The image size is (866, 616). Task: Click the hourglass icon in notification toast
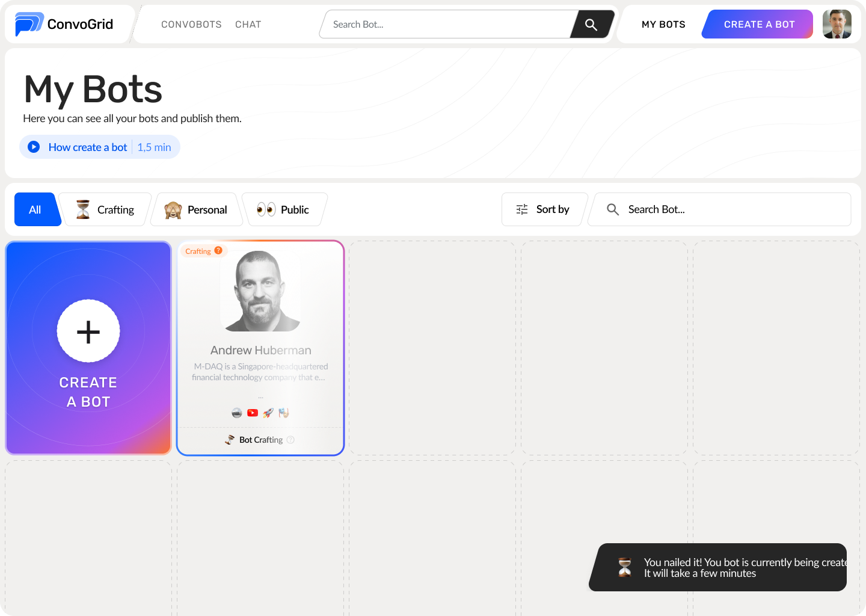(x=625, y=567)
